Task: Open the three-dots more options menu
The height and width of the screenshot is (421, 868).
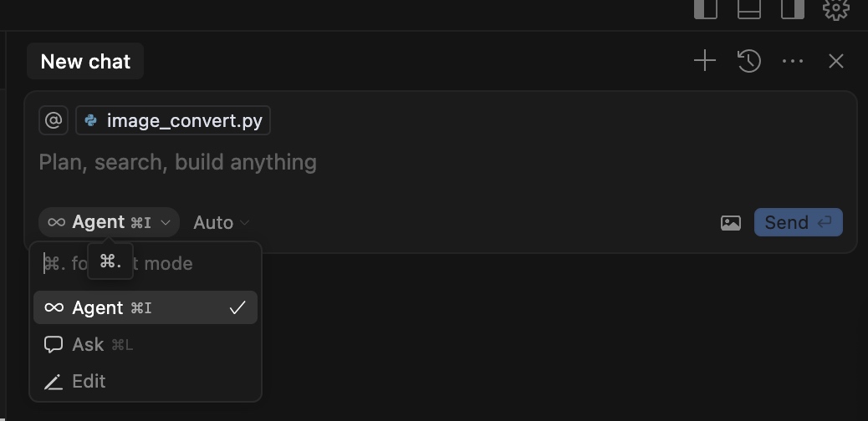Action: [793, 61]
